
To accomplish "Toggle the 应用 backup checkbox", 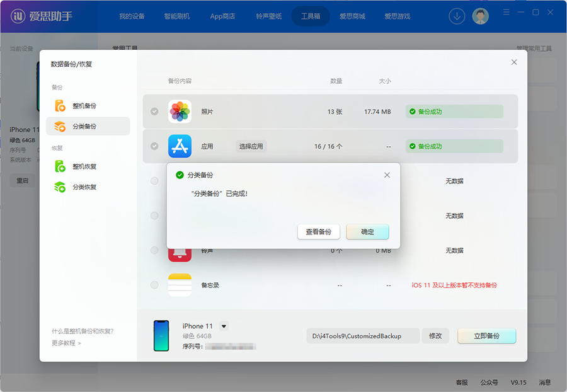I will point(154,146).
